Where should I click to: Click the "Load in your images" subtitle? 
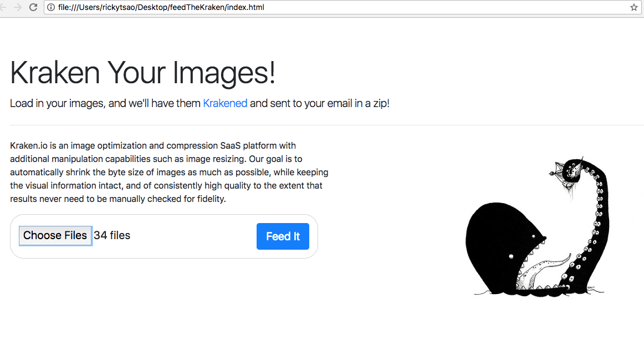coord(200,103)
